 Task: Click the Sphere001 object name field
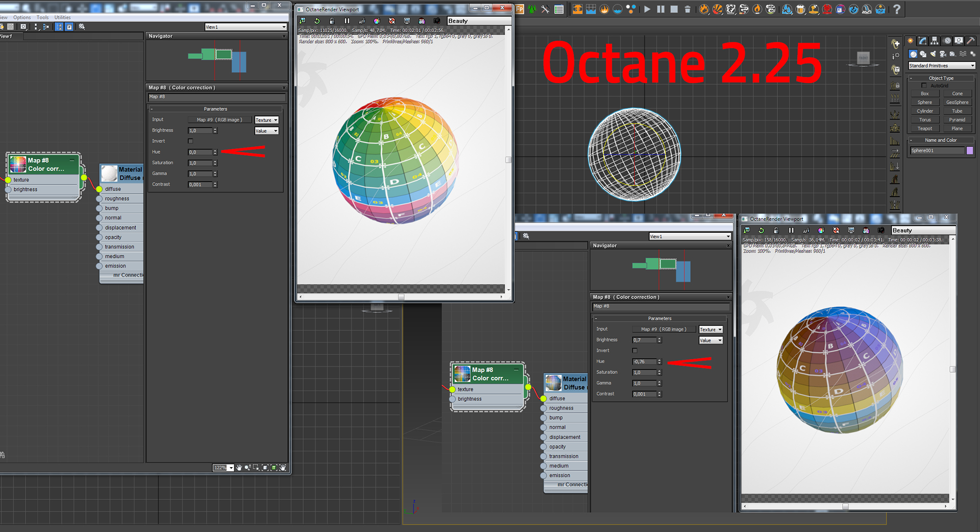(x=938, y=150)
